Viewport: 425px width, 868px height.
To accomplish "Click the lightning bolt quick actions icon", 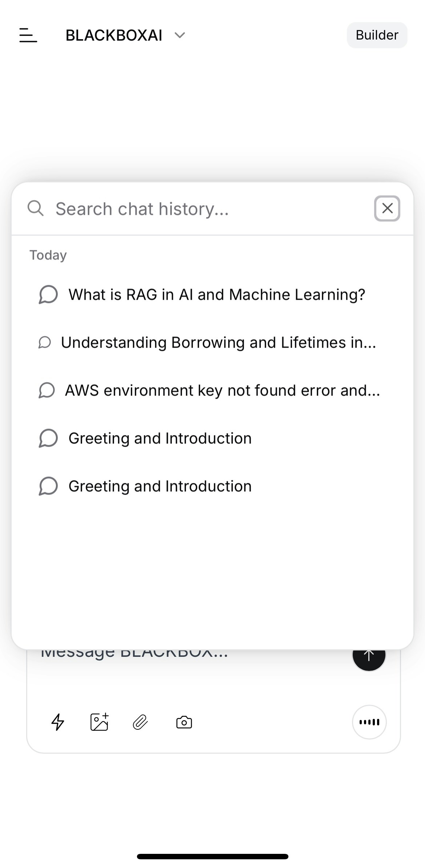I will point(58,722).
